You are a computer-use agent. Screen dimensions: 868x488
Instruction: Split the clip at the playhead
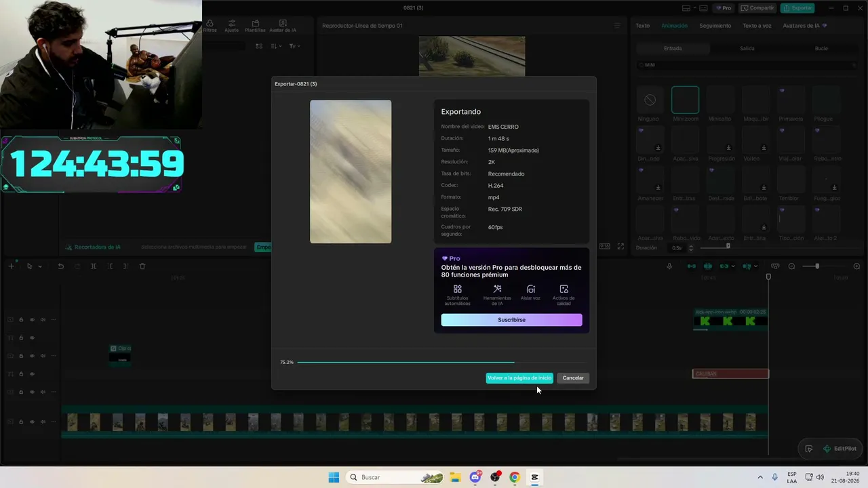coord(94,266)
